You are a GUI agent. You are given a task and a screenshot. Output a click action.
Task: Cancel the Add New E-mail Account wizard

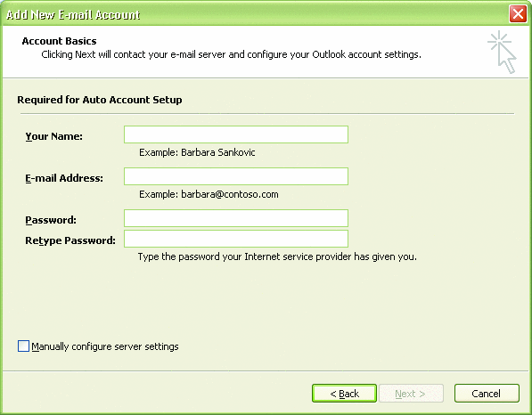click(x=487, y=394)
